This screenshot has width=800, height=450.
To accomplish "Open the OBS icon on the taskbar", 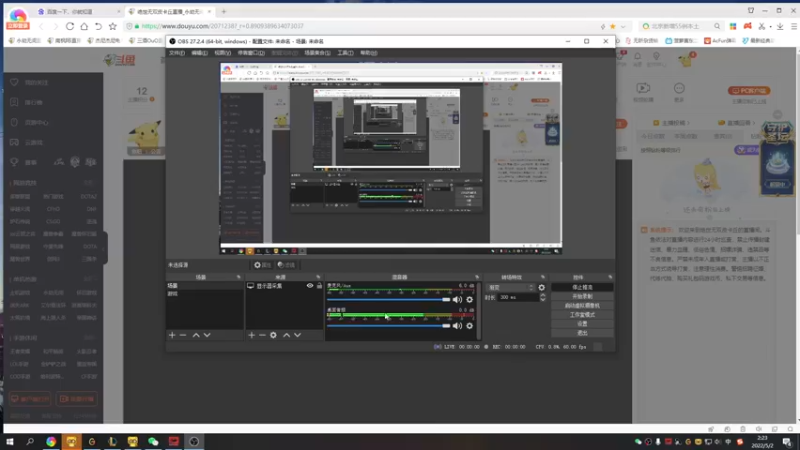I will 194,441.
